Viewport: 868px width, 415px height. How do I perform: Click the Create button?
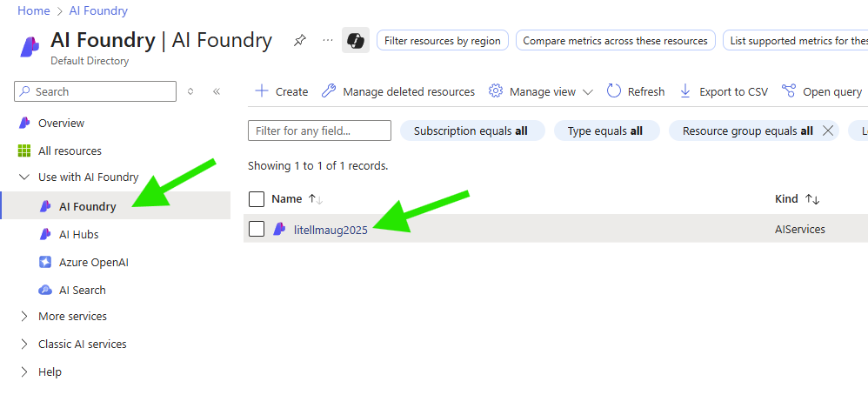point(281,91)
